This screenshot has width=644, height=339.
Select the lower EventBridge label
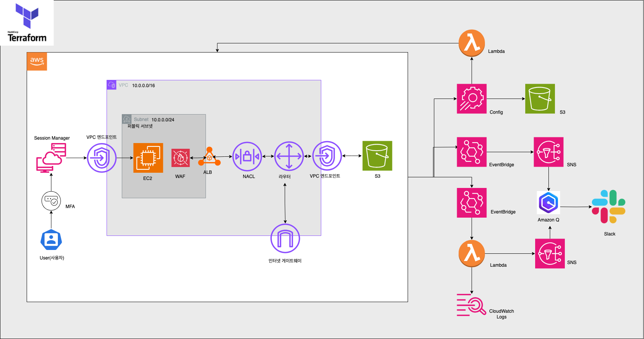503,212
